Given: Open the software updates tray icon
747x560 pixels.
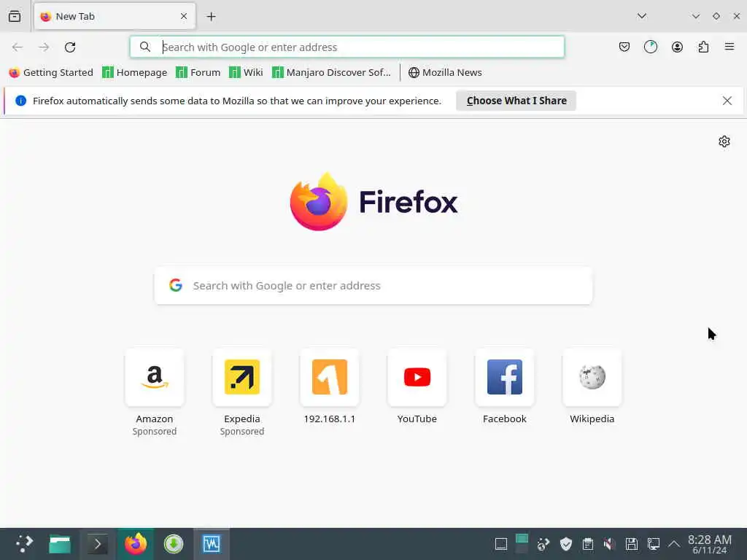Looking at the screenshot, I should (543, 544).
